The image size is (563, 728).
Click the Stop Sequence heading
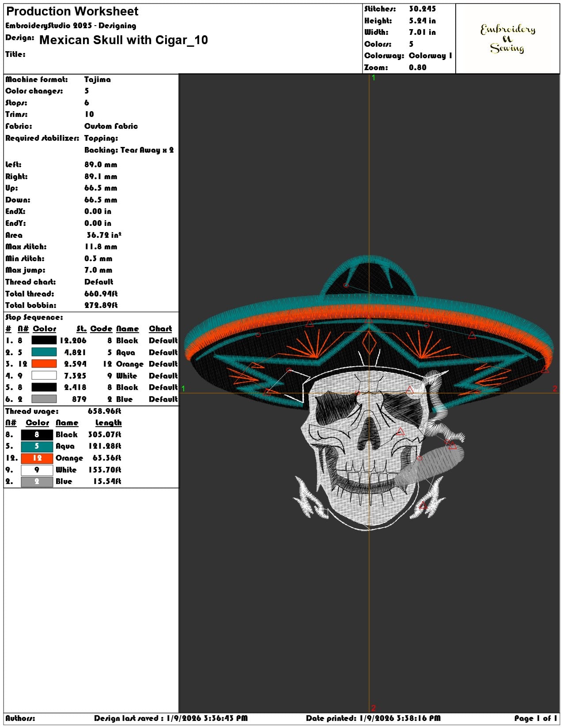(x=34, y=317)
